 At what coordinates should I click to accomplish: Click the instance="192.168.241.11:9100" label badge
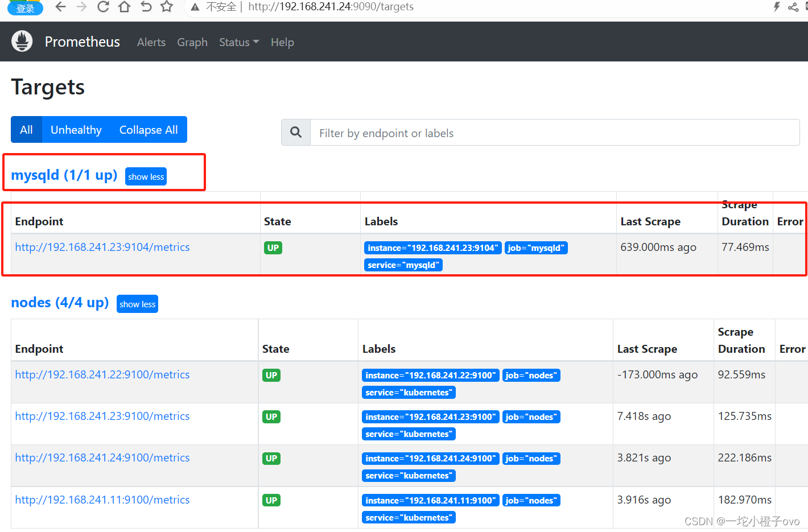(431, 500)
